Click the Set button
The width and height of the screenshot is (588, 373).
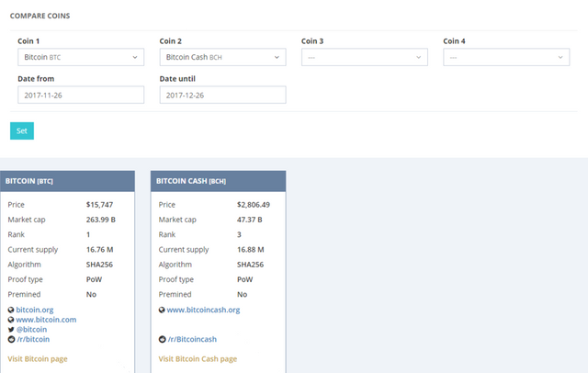[x=22, y=130]
